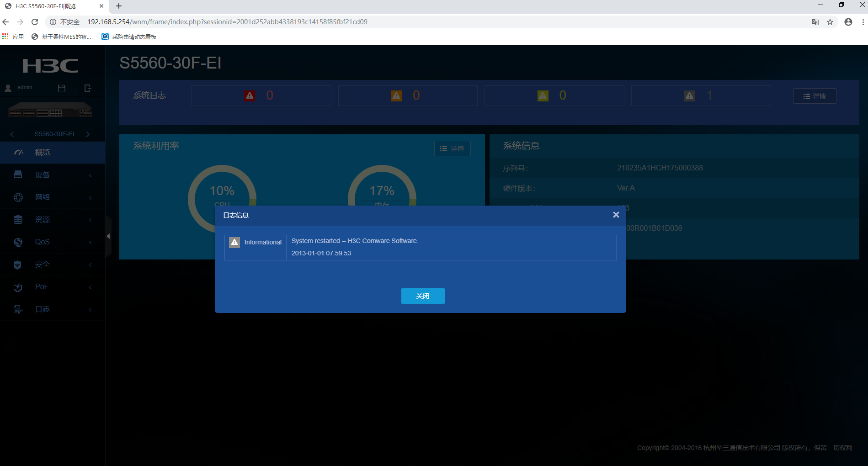Click the 设备 device icon
868x466 pixels.
[18, 175]
